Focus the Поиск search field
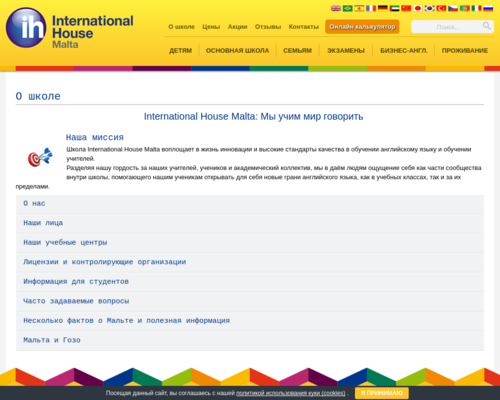The width and height of the screenshot is (500, 400). click(447, 27)
